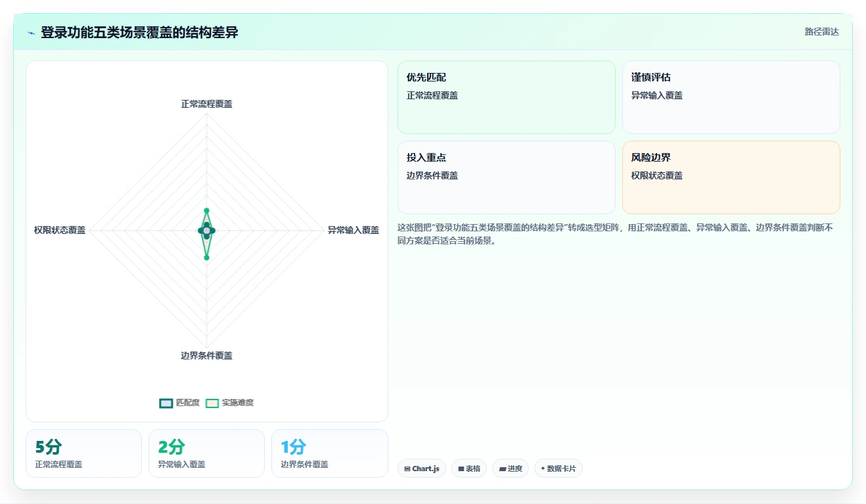Click the 匹配度 legend color box
The image size is (866, 504).
tap(166, 403)
